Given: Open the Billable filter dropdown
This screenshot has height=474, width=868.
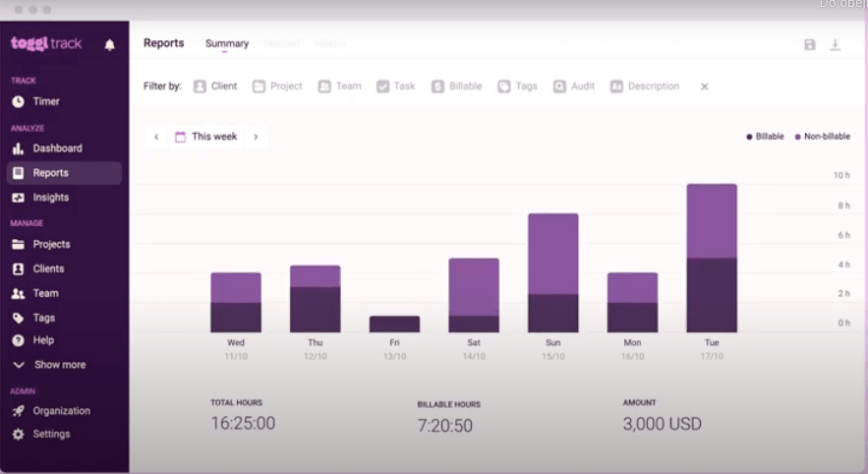Looking at the screenshot, I should 456,87.
